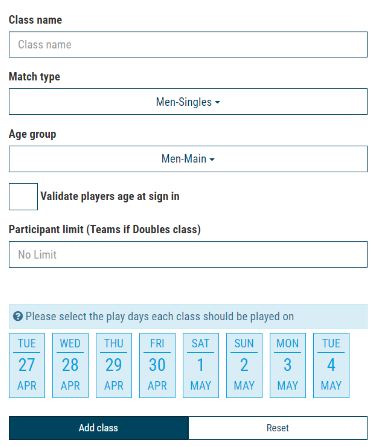
Task: Click the caret arrow next to Men-Main
Action: pyautogui.click(x=212, y=159)
